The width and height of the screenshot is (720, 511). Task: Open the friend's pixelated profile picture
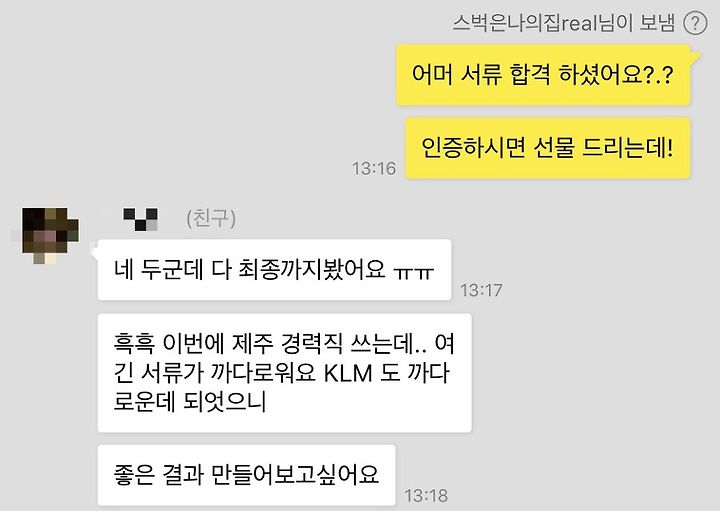coord(50,235)
